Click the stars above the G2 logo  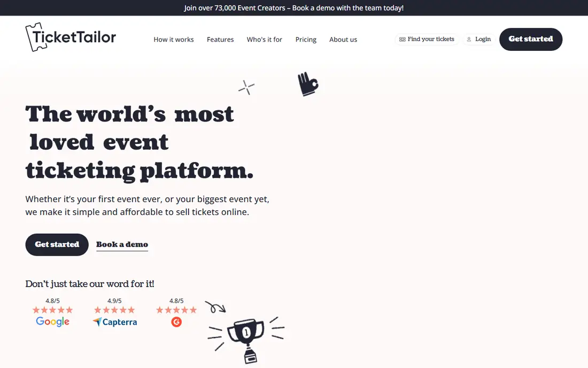click(176, 310)
